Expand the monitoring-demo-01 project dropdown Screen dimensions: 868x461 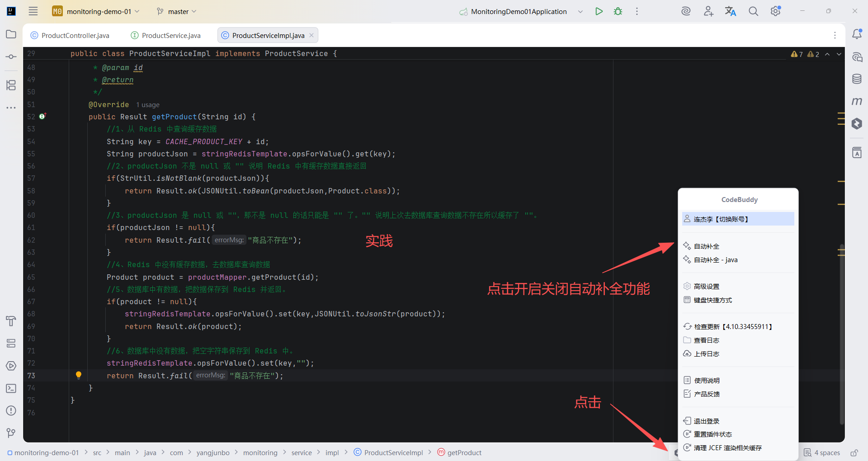click(96, 11)
